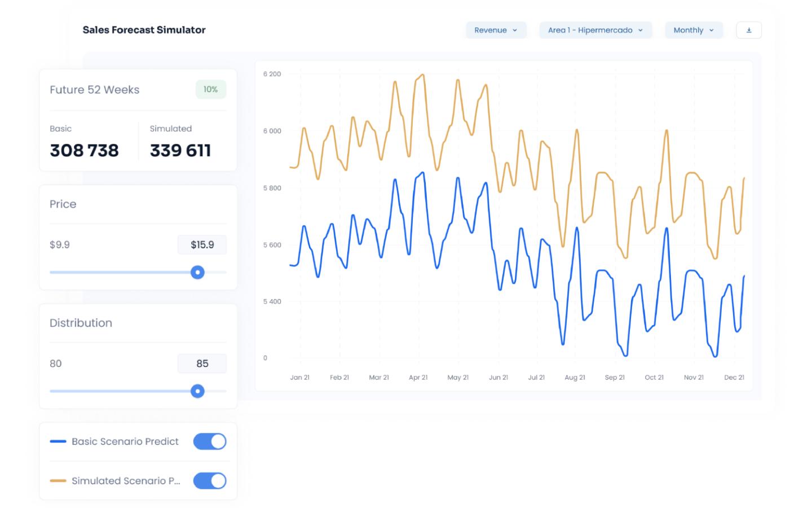Screen dimensions: 812x508
Task: Toggle Simulated Scenario switch off
Action: pos(210,481)
